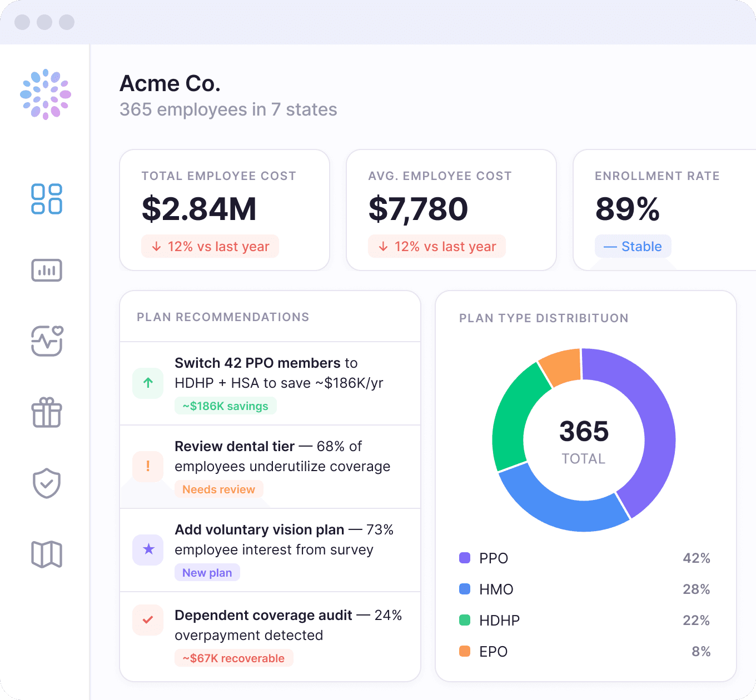Click the Avg. Employee Cost label
The height and width of the screenshot is (700, 756).
(440, 176)
